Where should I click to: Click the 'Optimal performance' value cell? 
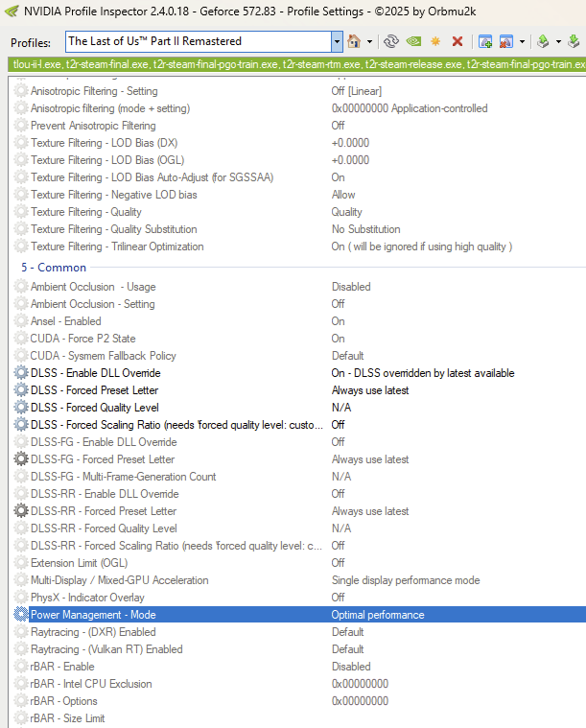click(378, 615)
